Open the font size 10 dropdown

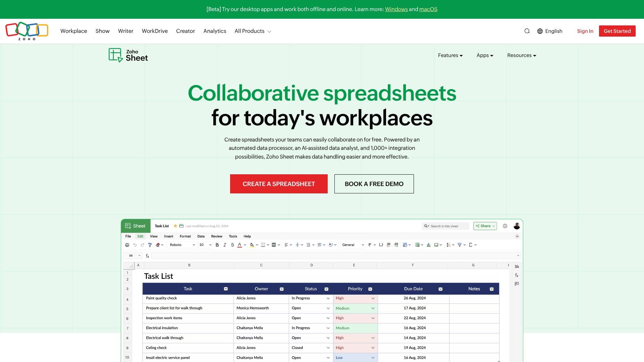[x=205, y=245]
